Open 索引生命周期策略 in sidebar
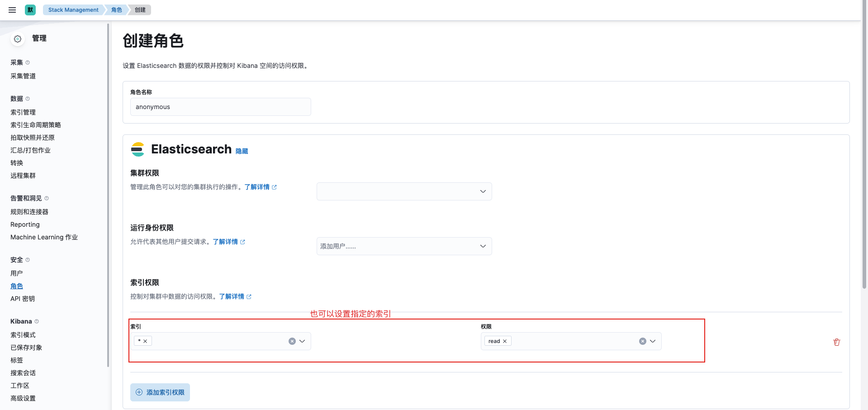 36,125
